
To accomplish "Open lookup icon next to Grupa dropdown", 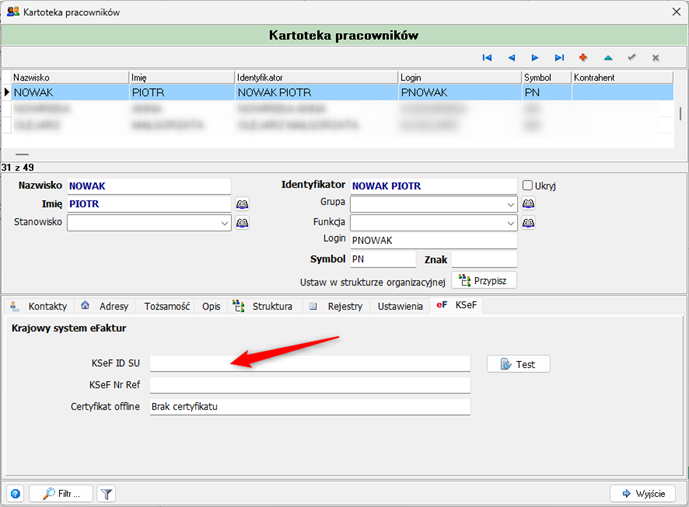I will [x=528, y=204].
